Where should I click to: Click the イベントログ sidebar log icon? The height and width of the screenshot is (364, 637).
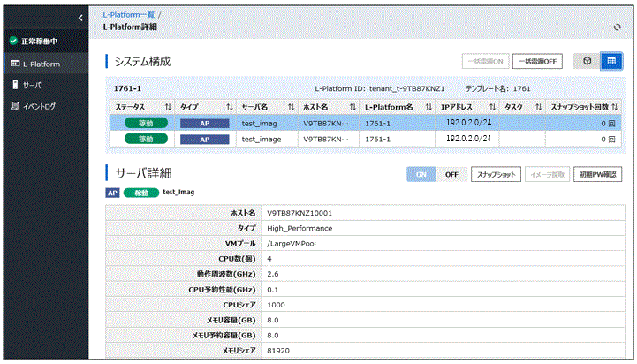(x=13, y=106)
